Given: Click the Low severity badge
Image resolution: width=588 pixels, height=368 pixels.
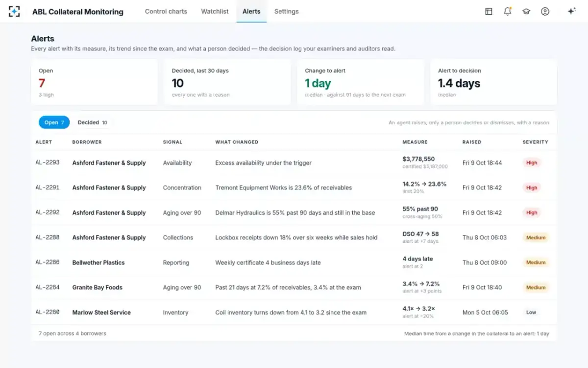Looking at the screenshot, I should coord(531,313).
